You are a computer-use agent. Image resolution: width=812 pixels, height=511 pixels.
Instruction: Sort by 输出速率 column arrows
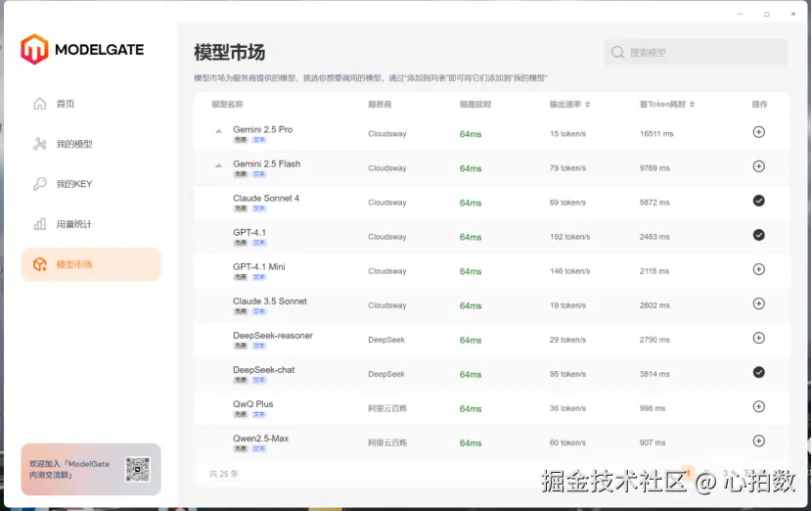tap(587, 104)
